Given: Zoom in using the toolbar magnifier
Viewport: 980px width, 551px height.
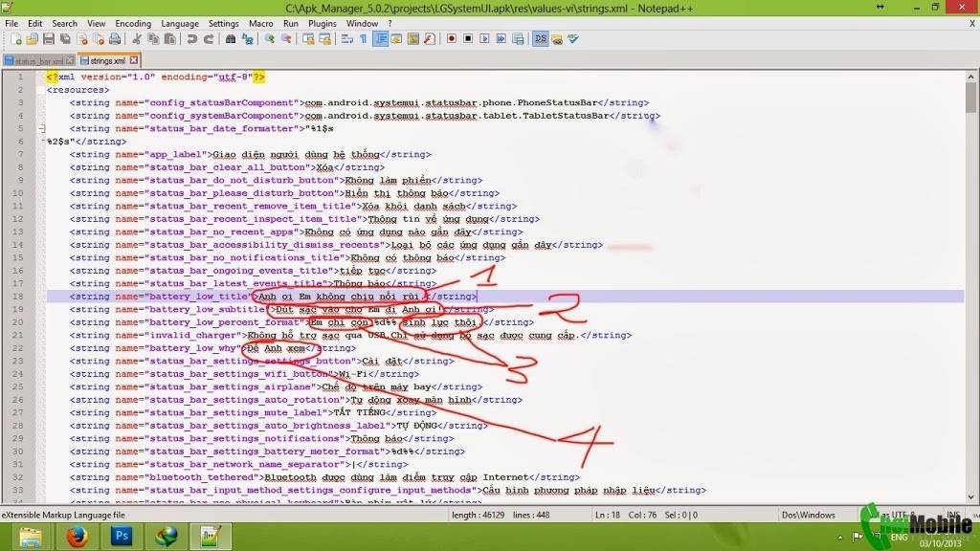Looking at the screenshot, I should click(x=269, y=39).
